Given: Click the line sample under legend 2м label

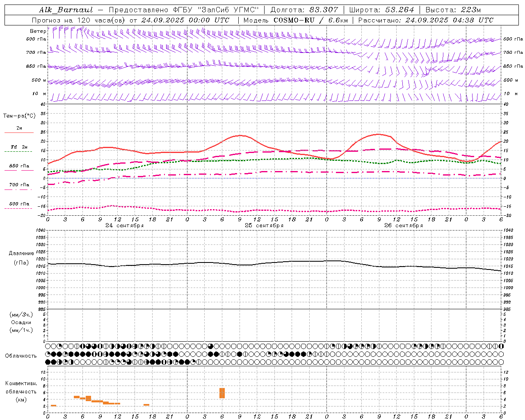Looking at the screenshot, I should tap(19, 133).
